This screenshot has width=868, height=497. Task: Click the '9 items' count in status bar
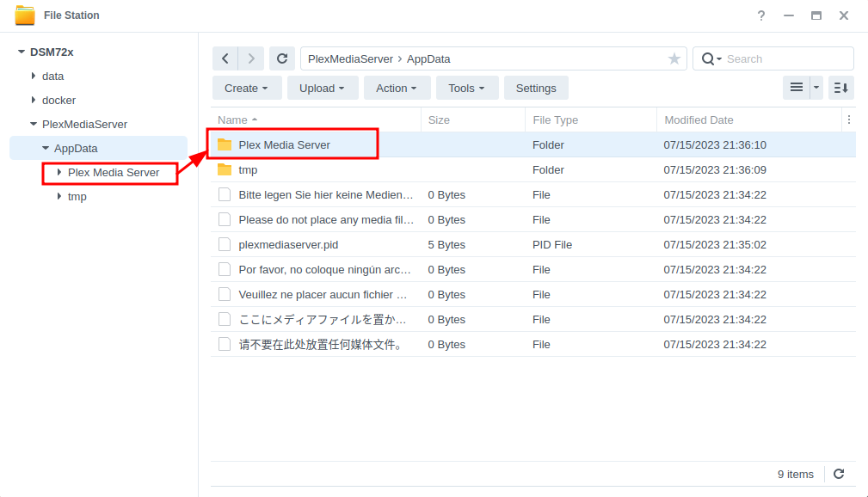pos(796,475)
